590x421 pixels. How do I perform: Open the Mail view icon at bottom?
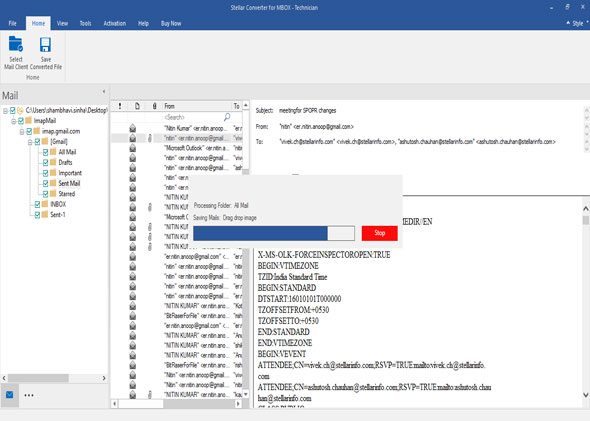pyautogui.click(x=10, y=395)
